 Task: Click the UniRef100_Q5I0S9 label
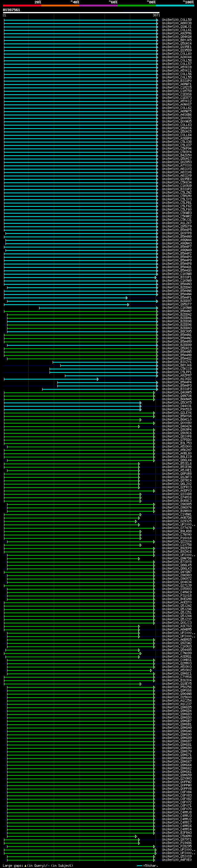pyautogui.click(x=177, y=856)
